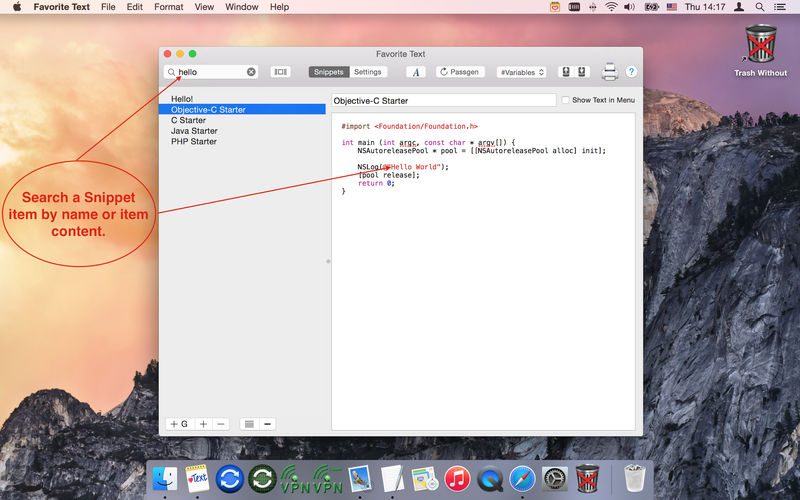Switch to the Settings tab
Screen dimensions: 800x500
(x=368, y=72)
